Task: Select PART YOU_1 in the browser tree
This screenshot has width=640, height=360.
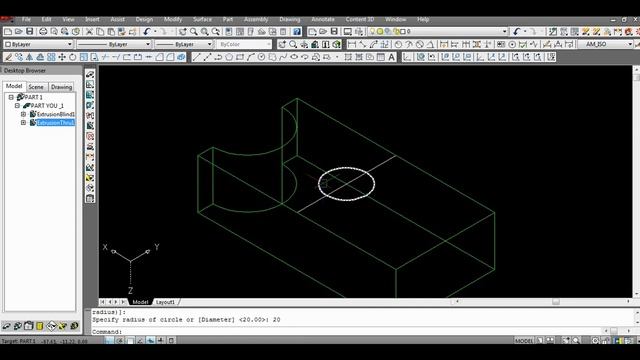Action: pyautogui.click(x=47, y=106)
